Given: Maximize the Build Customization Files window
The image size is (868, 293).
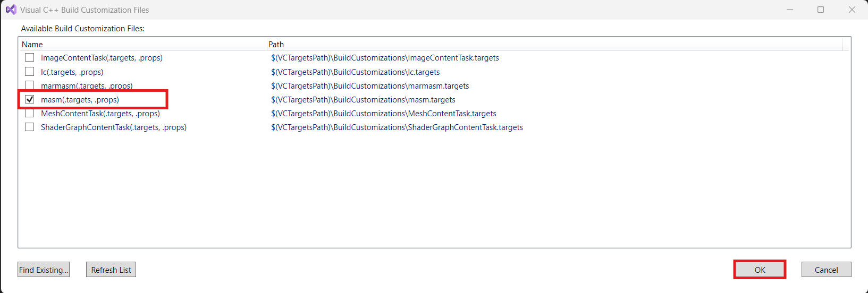Looking at the screenshot, I should point(821,10).
